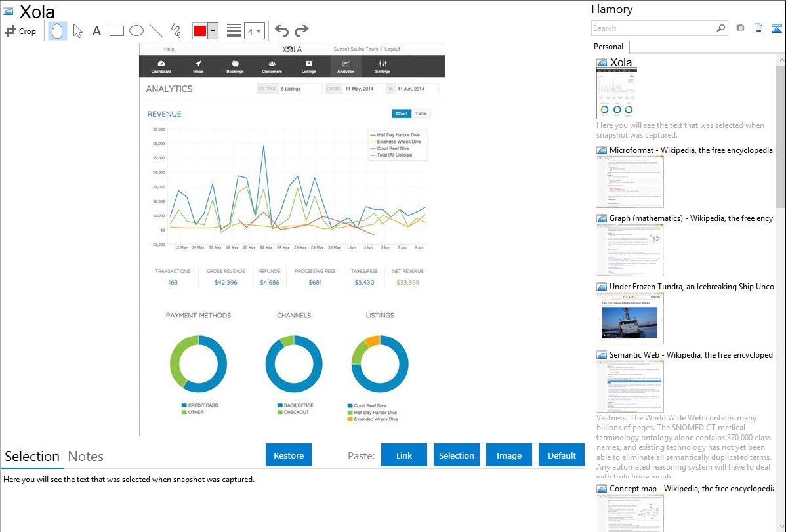Open the Xola snapshot thumbnail in sidebar
786x532 pixels.
pyautogui.click(x=617, y=93)
